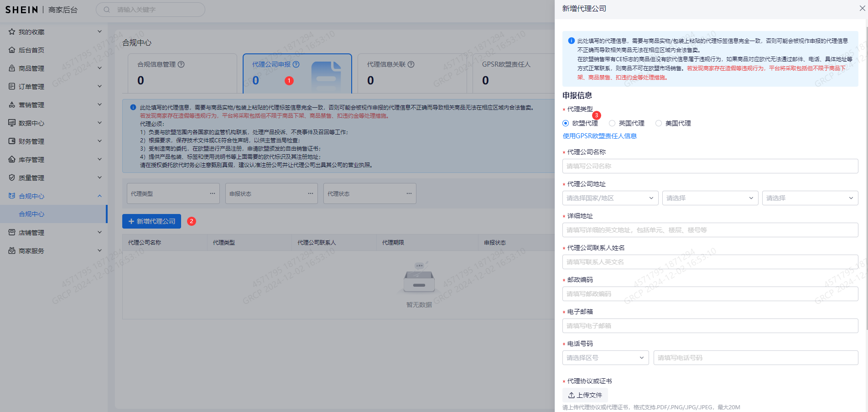Click help icon next to 代理公司申报
The image size is (868, 412).
coord(296,64)
